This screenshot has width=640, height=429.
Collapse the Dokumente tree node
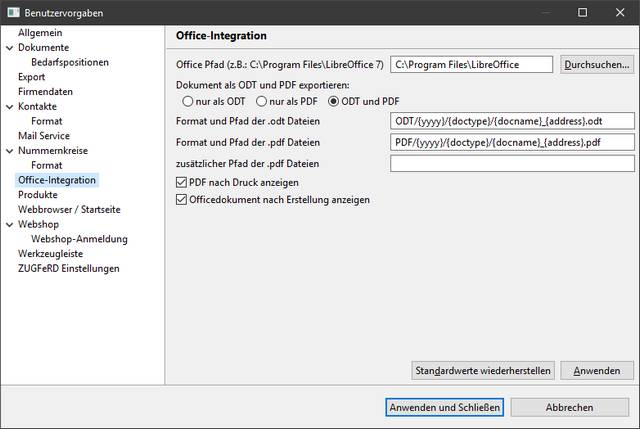(x=9, y=48)
